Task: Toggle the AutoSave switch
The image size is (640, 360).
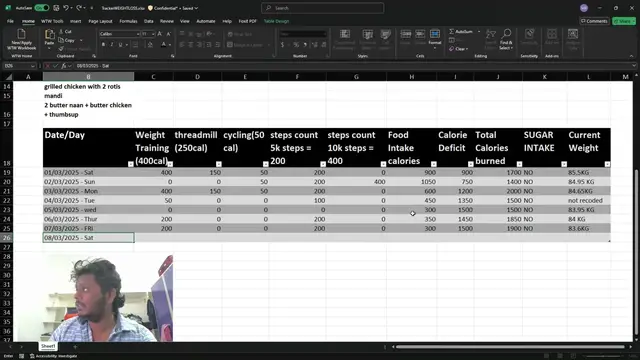Action: pos(42,8)
